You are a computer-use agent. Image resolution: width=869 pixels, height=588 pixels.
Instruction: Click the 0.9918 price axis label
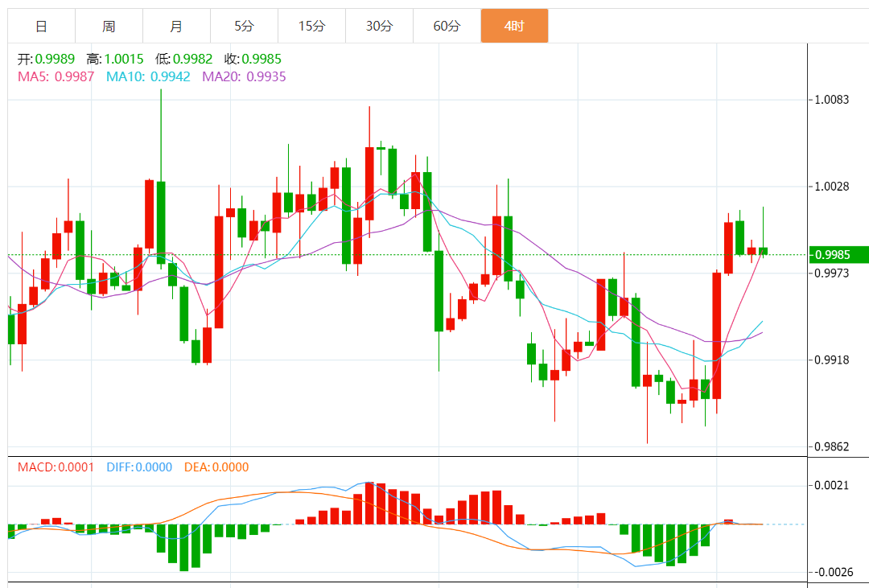pos(831,360)
